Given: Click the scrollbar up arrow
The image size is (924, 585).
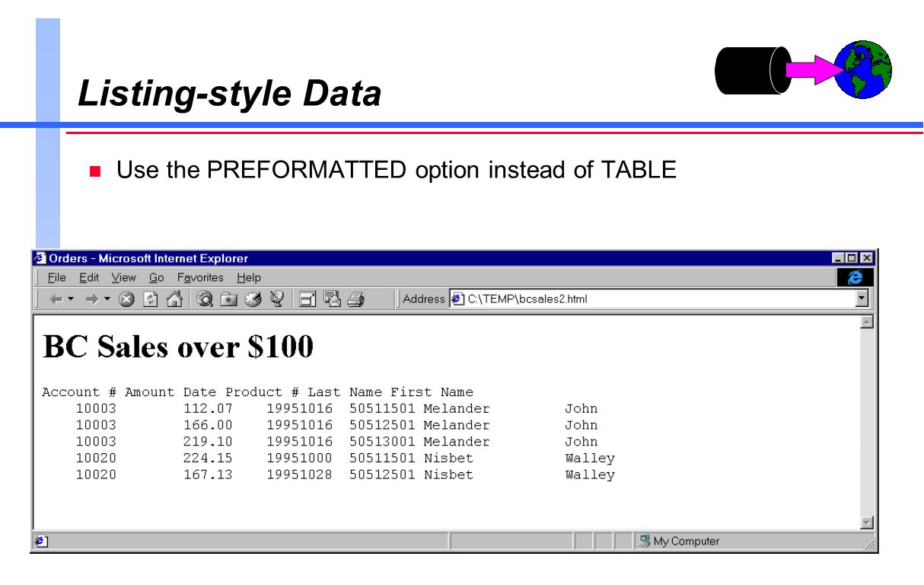Looking at the screenshot, I should click(866, 322).
